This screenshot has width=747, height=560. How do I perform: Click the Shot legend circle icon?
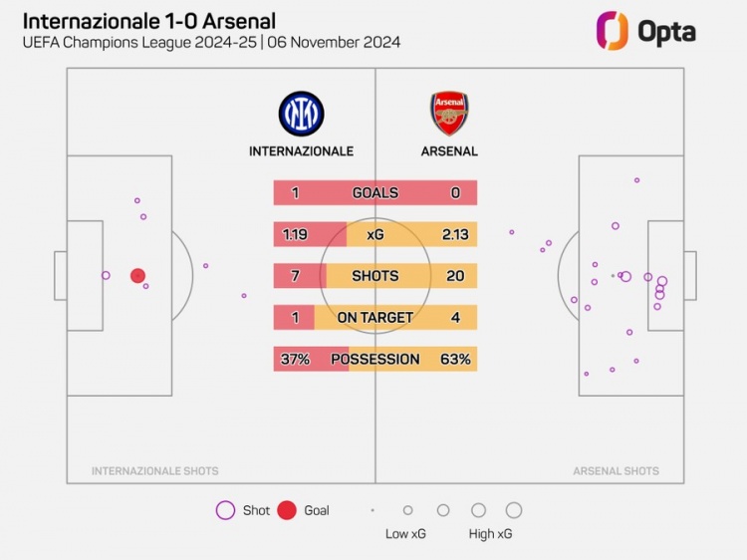[225, 510]
